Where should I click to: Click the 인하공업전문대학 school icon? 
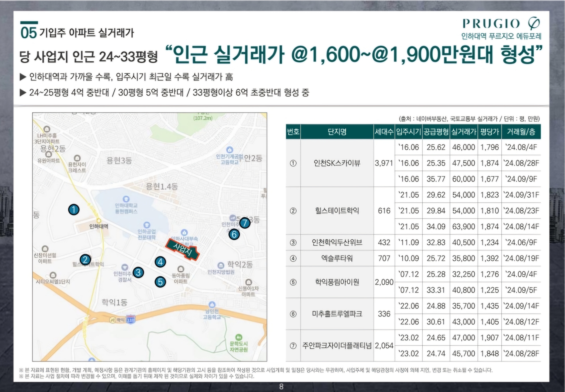tap(147, 225)
